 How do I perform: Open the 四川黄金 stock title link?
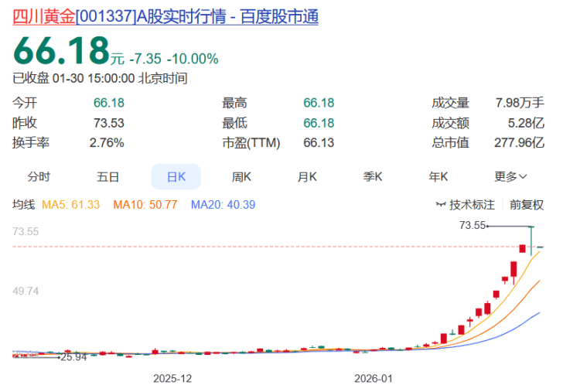pos(165,17)
